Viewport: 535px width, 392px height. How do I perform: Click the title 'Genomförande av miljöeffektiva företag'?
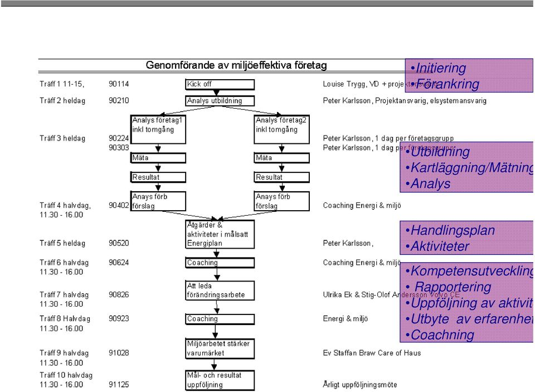click(236, 65)
